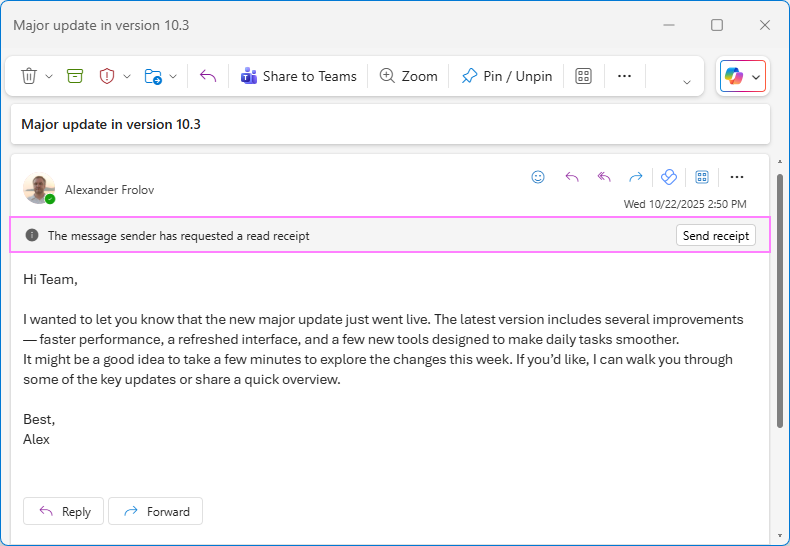Open Alexander Frolov's profile picture

(39, 188)
